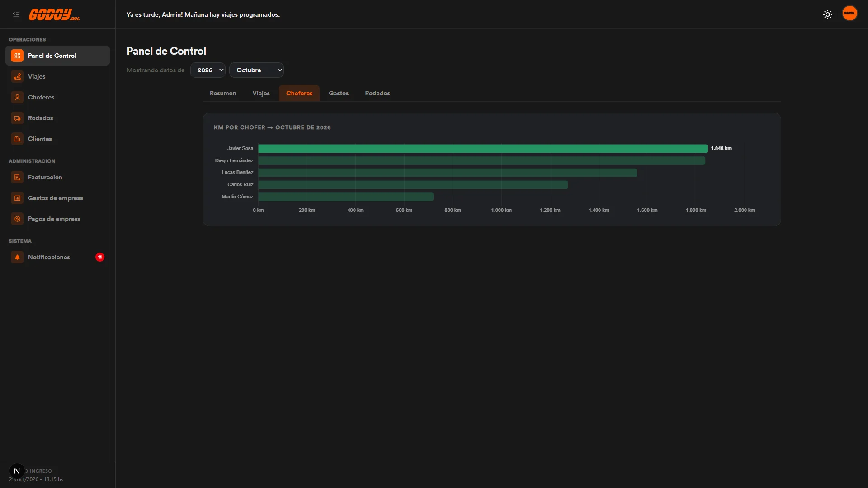Click the Gastos de empresa icon
The image size is (868, 488).
tap(17, 198)
